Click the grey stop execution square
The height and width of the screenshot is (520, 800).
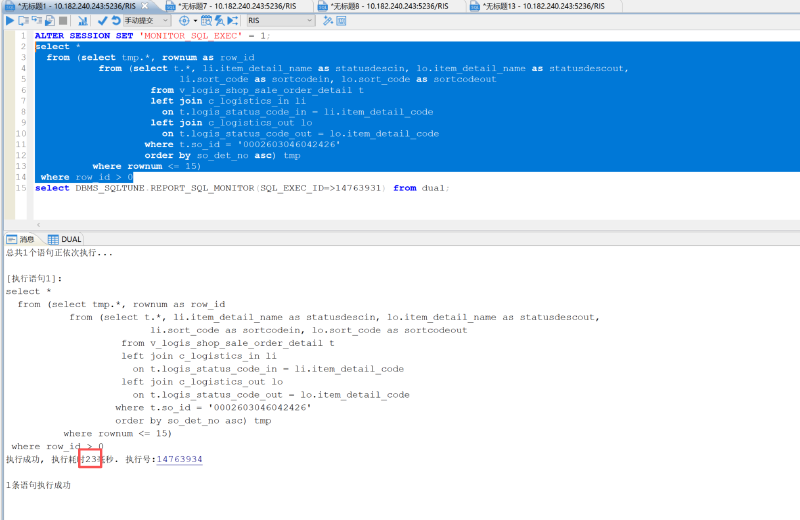tap(63, 20)
